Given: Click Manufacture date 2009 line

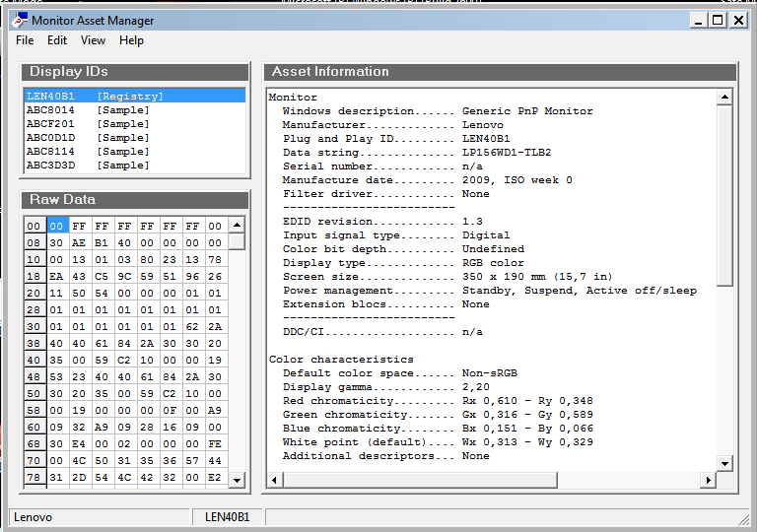Looking at the screenshot, I should pyautogui.click(x=428, y=180).
